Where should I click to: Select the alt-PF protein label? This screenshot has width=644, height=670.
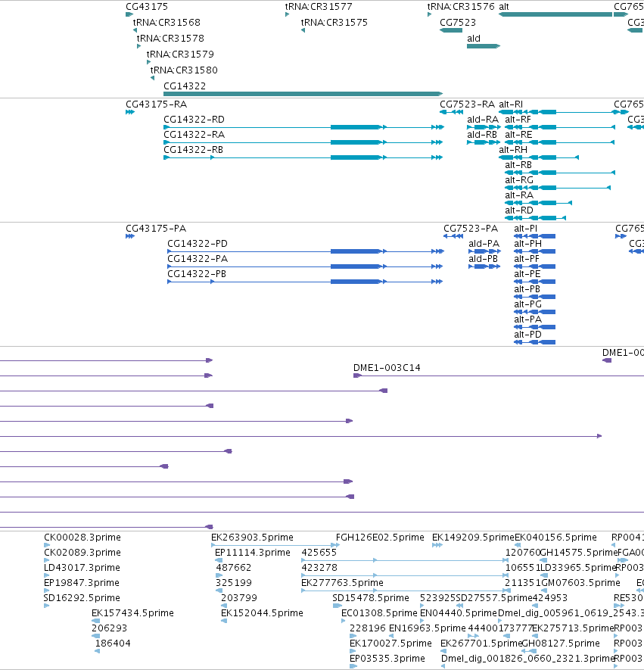[527, 258]
